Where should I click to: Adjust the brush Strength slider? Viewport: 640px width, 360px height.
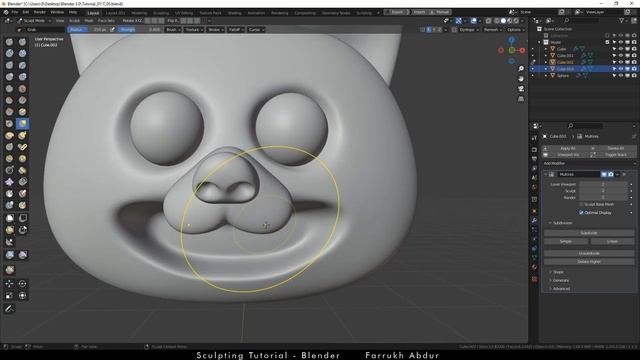[140, 29]
